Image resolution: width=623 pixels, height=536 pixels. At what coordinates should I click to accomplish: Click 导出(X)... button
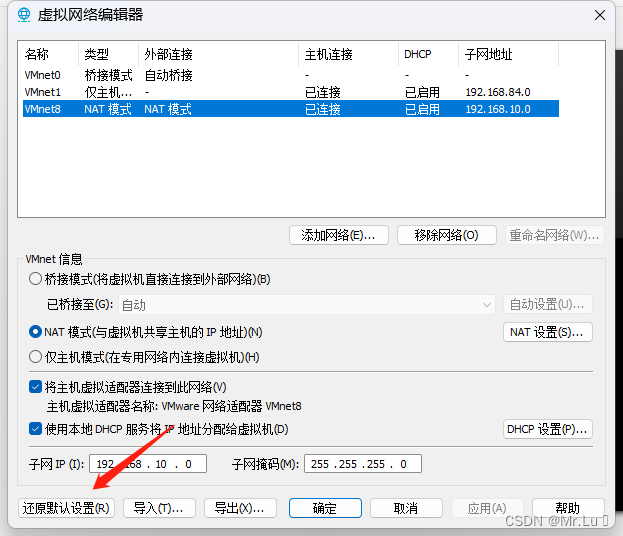click(x=240, y=508)
